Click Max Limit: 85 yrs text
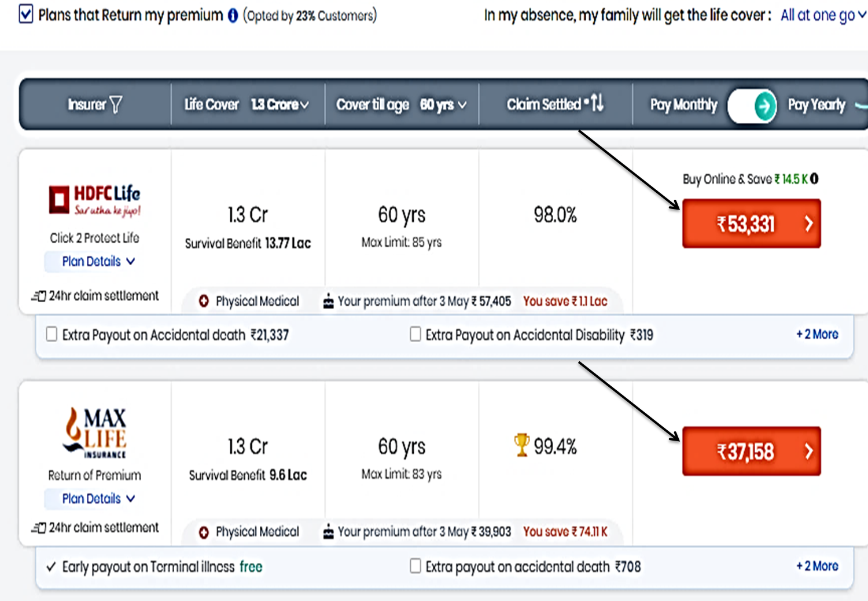868x601 pixels. click(402, 242)
